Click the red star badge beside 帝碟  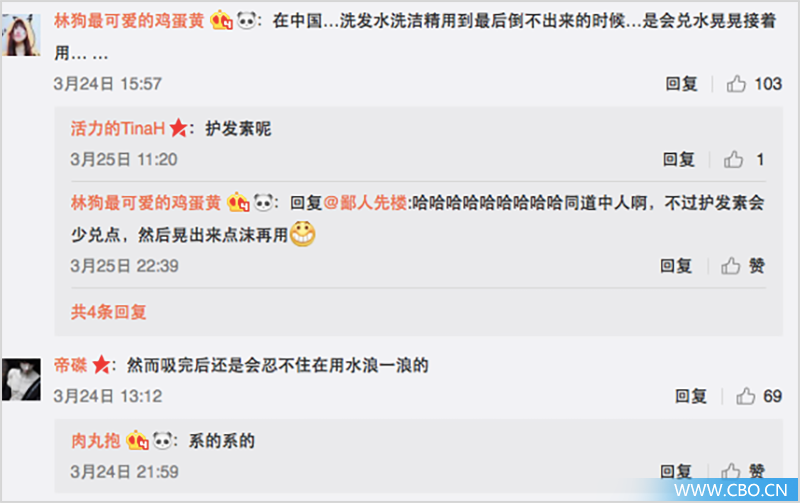click(x=101, y=365)
